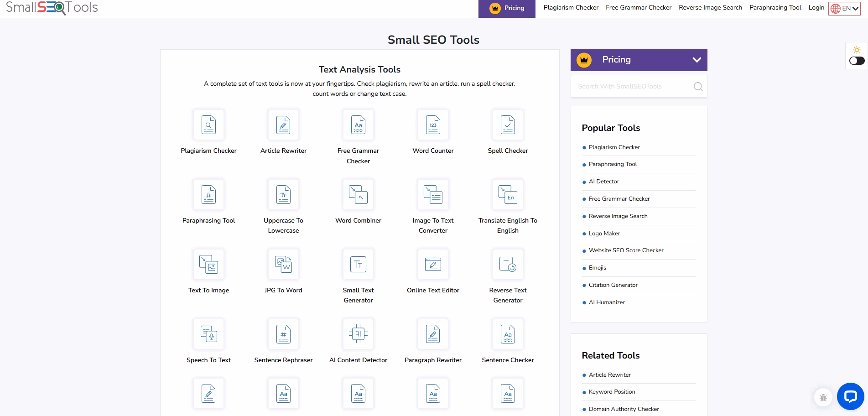868x416 pixels.
Task: Open Article Rewriter in Related Tools
Action: [x=609, y=375]
